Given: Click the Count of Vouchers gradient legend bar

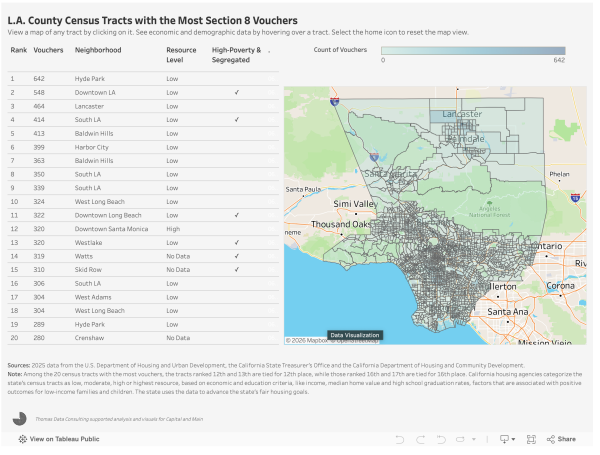Looking at the screenshot, I should tap(473, 51).
